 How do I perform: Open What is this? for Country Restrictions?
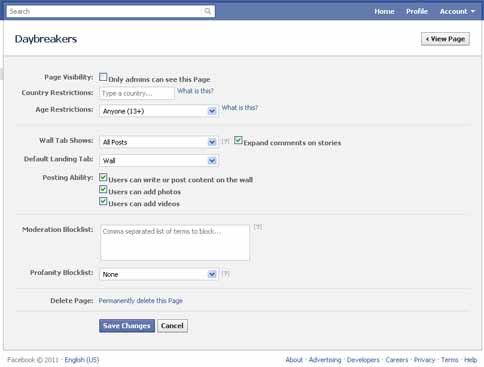pyautogui.click(x=195, y=91)
